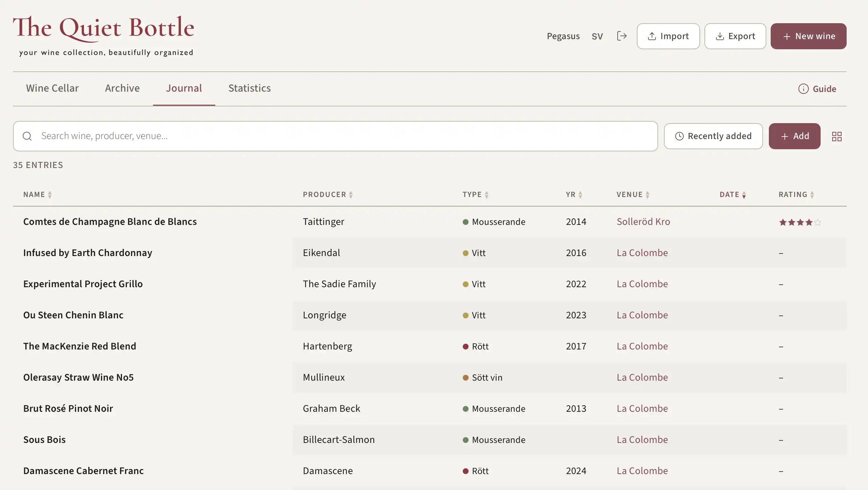This screenshot has height=490, width=868.
Task: Click the Import button
Action: point(668,36)
